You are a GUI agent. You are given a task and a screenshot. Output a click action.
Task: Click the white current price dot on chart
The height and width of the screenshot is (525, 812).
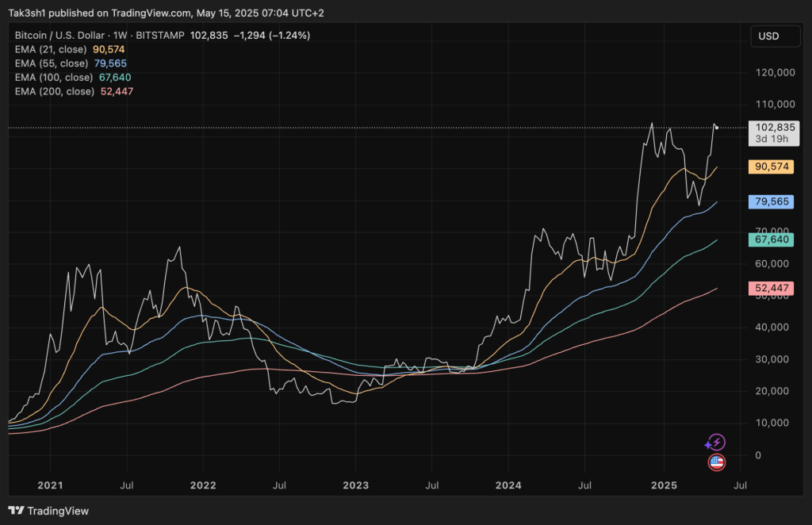[x=717, y=128]
